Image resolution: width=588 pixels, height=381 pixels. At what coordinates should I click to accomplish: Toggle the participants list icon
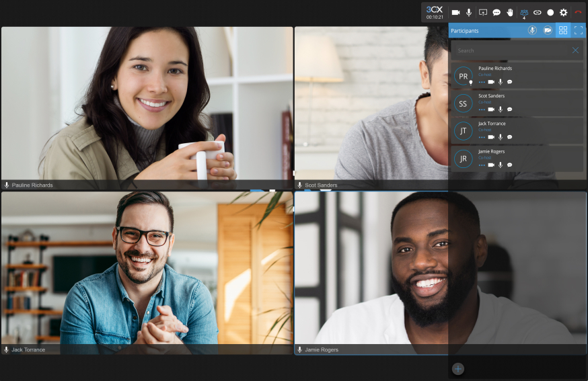coord(524,12)
